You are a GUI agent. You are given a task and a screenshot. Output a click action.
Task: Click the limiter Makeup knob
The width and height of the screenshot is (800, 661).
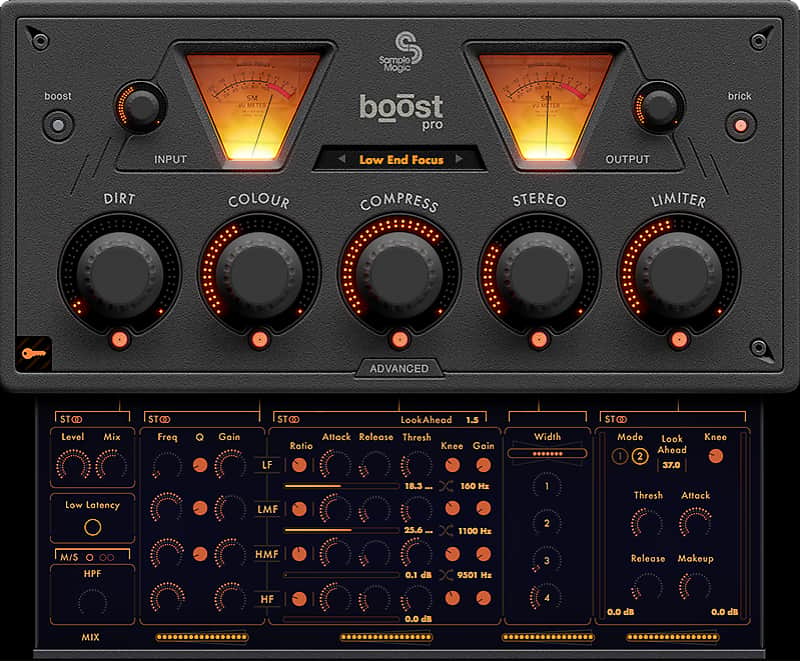(x=695, y=587)
